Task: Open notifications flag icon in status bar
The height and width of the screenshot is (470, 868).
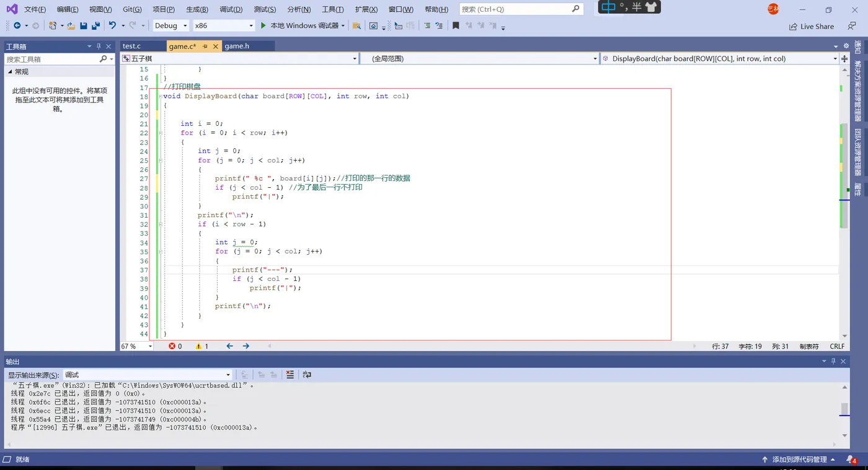Action: pyautogui.click(x=851, y=459)
